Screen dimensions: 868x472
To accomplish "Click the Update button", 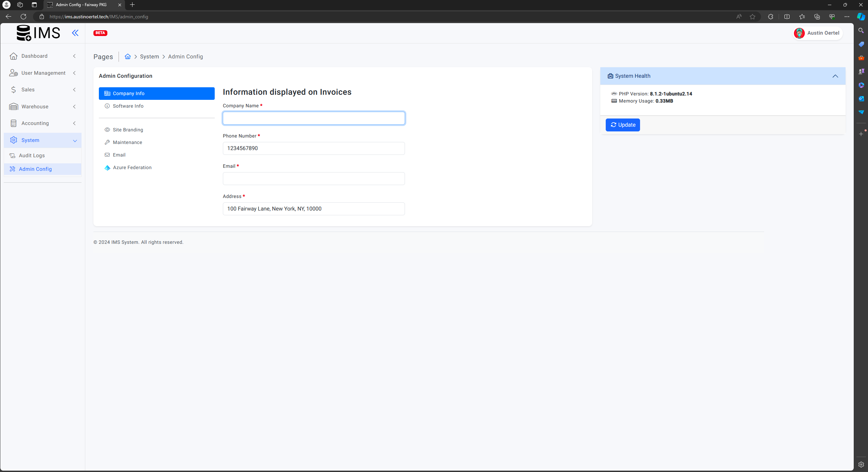I will coord(622,125).
